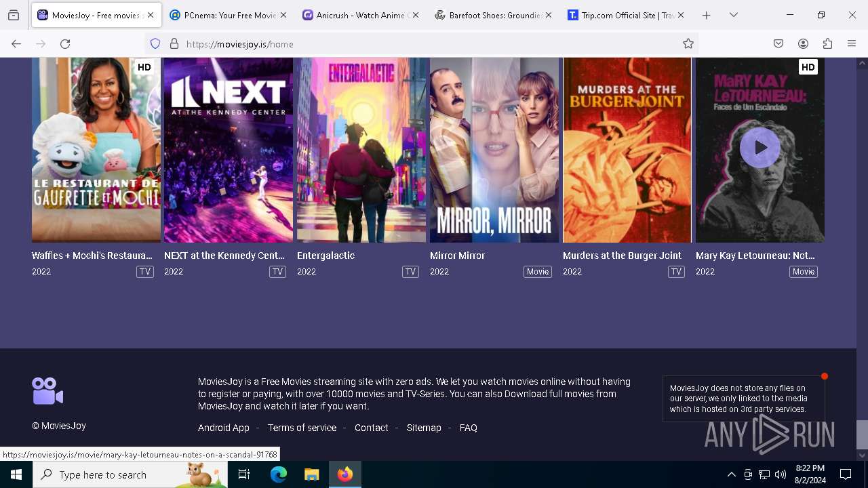Click the Entergalactic title link
The width and height of the screenshot is (868, 488).
point(325,256)
